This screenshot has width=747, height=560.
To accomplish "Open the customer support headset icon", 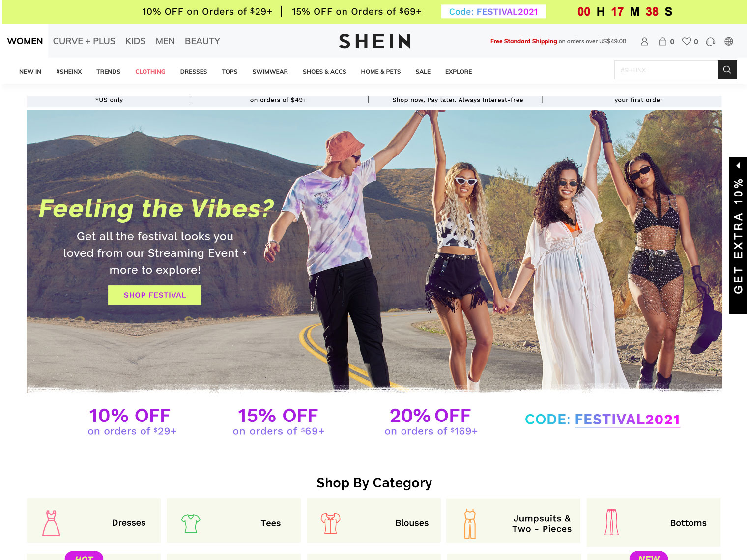I will tap(710, 42).
